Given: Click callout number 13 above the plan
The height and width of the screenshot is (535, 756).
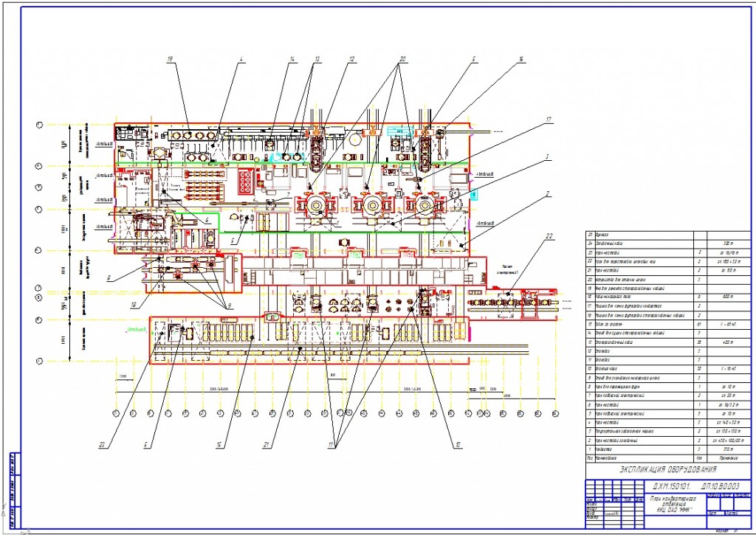Looking at the screenshot, I should [317, 59].
